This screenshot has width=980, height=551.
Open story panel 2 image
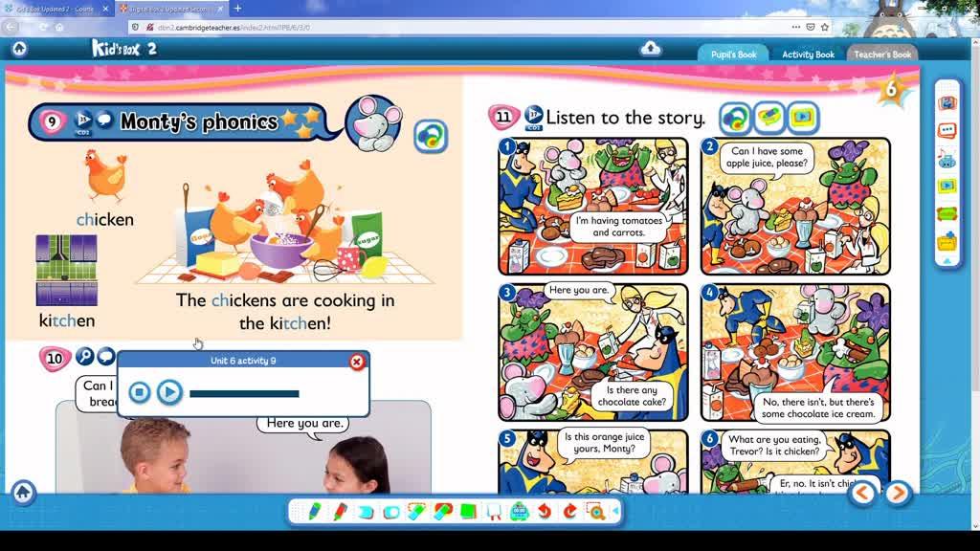(x=795, y=207)
